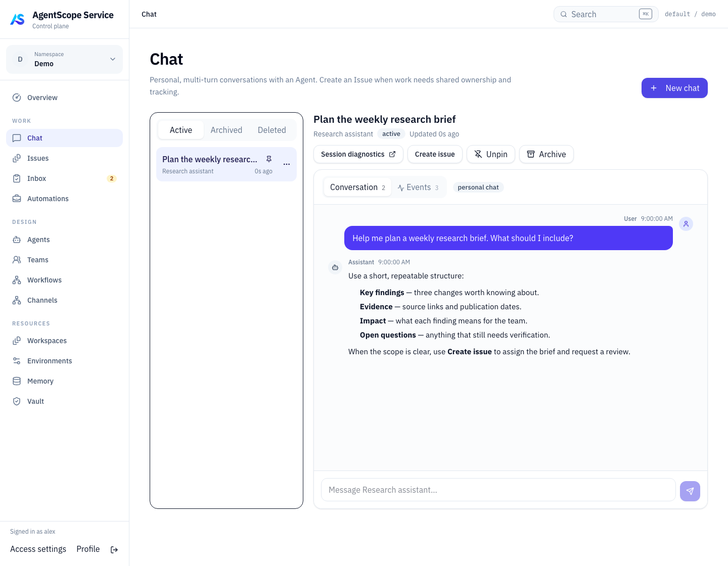Click the Memory database icon in sidebar
The width and height of the screenshot is (728, 566).
point(17,381)
